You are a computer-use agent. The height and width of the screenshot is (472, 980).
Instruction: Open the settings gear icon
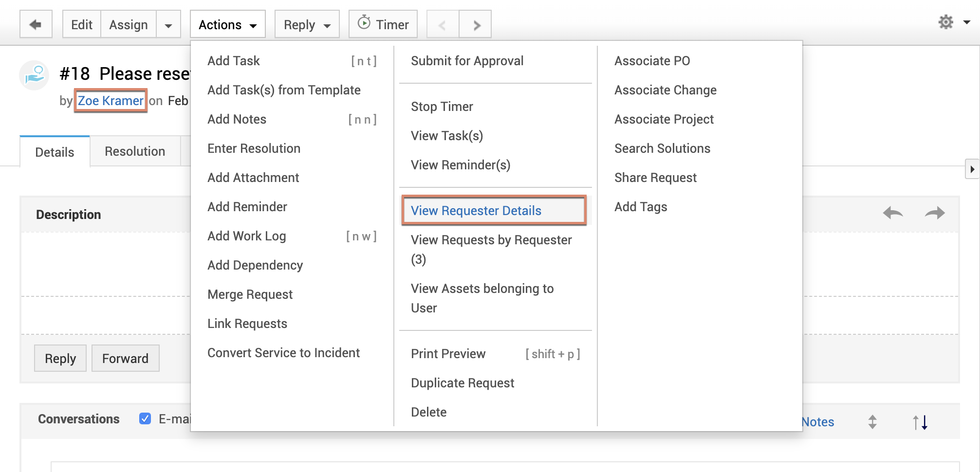946,22
